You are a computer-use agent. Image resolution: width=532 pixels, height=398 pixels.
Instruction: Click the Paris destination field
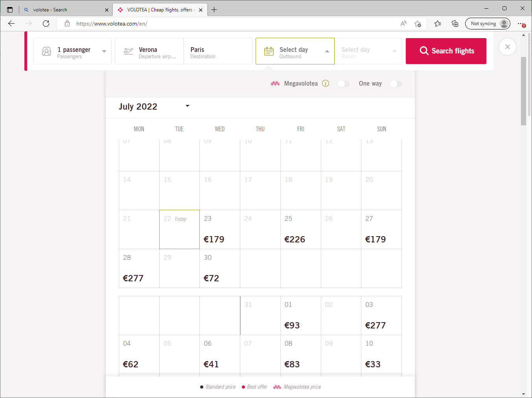tap(217, 51)
